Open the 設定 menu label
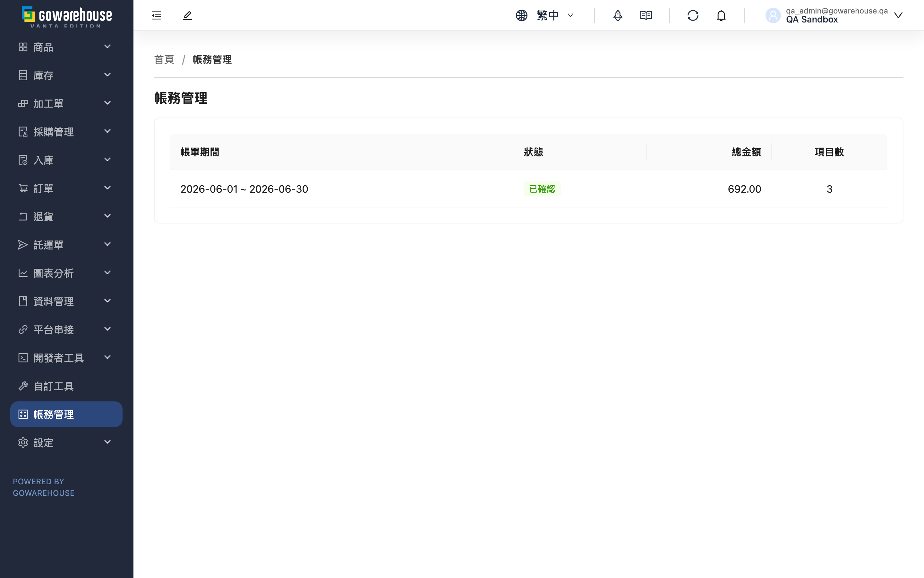 point(43,443)
